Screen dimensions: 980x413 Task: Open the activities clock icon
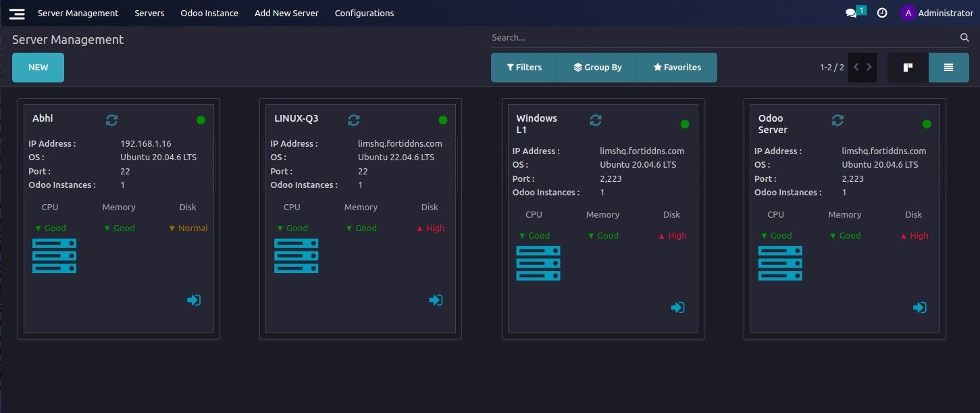click(882, 13)
